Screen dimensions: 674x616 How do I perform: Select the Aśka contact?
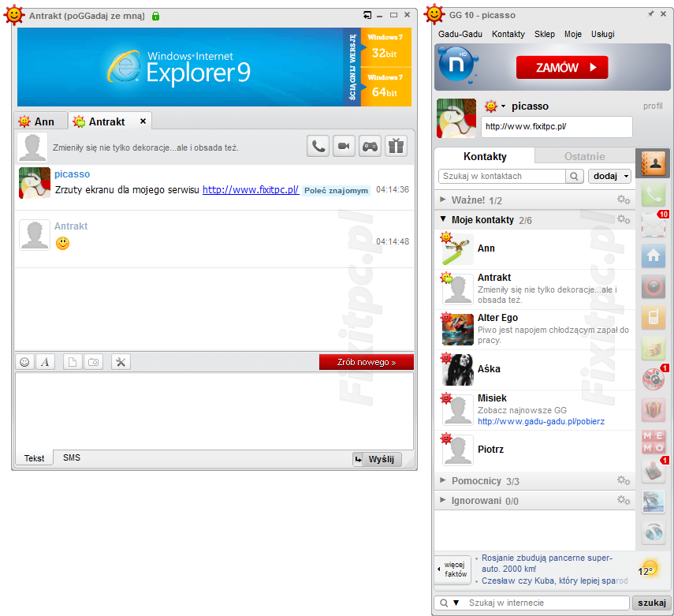click(534, 369)
